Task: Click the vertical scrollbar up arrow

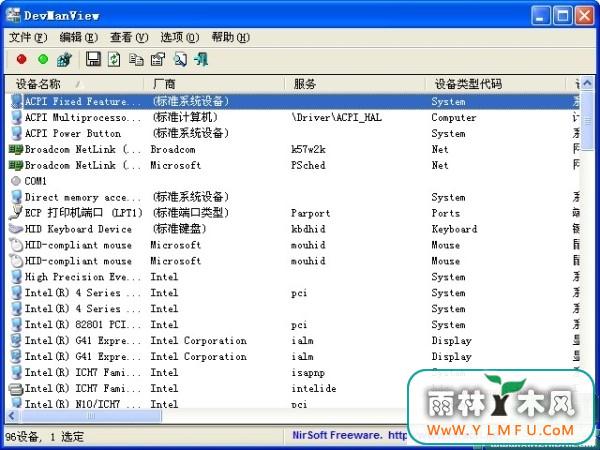Action: [x=587, y=83]
